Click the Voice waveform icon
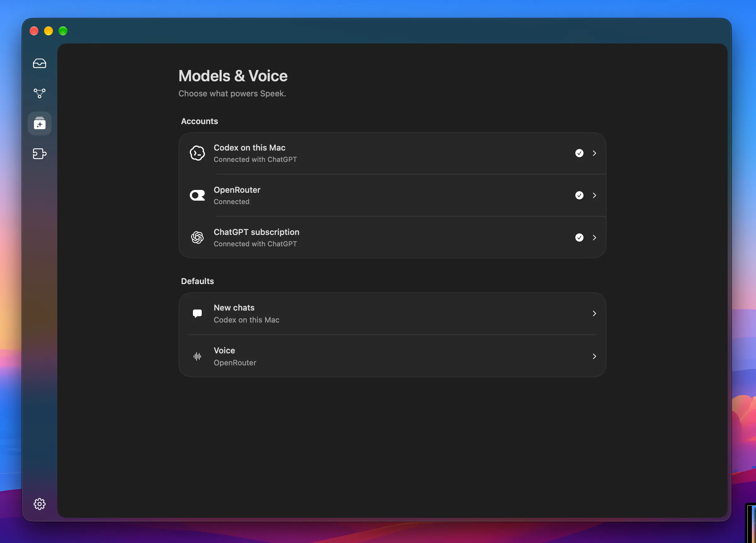The image size is (756, 543). point(197,356)
